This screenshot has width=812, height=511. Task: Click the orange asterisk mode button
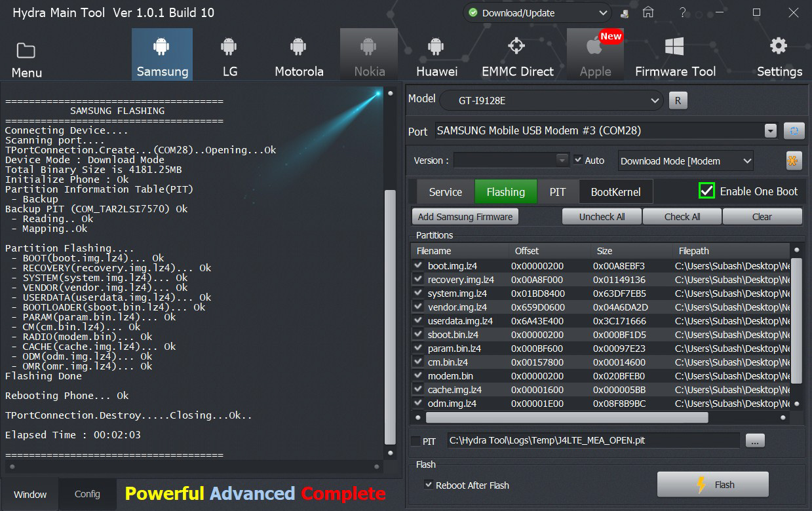pos(794,161)
